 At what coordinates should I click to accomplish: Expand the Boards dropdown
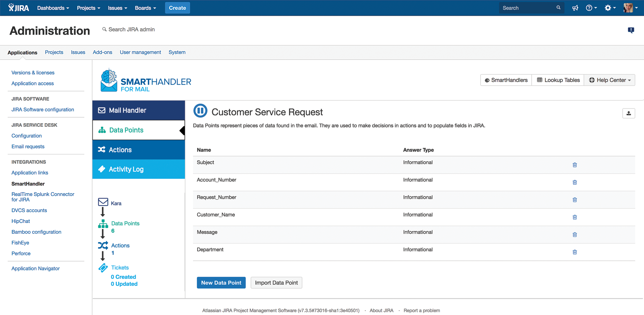click(x=145, y=8)
